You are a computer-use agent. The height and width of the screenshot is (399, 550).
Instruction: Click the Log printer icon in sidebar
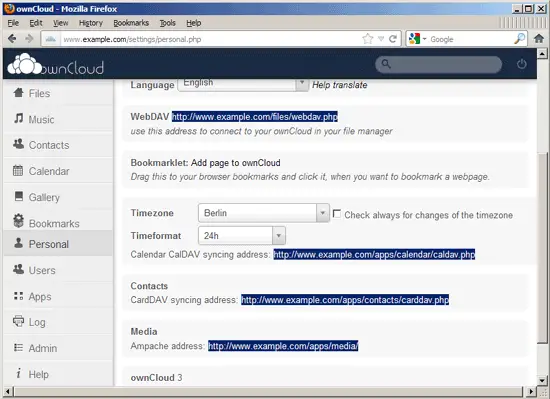[x=18, y=321]
